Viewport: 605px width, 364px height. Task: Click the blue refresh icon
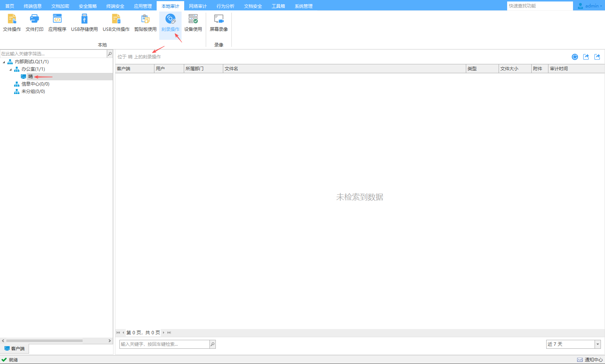(575, 57)
